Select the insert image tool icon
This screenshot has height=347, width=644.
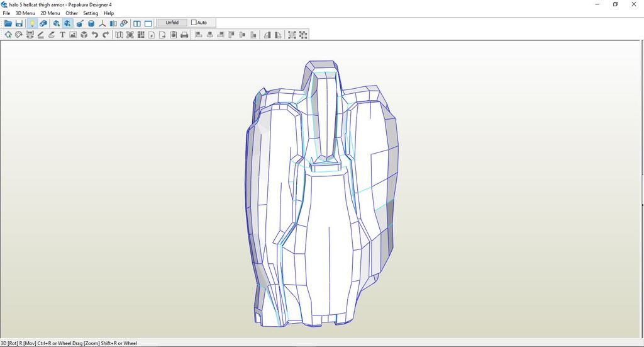[73, 35]
